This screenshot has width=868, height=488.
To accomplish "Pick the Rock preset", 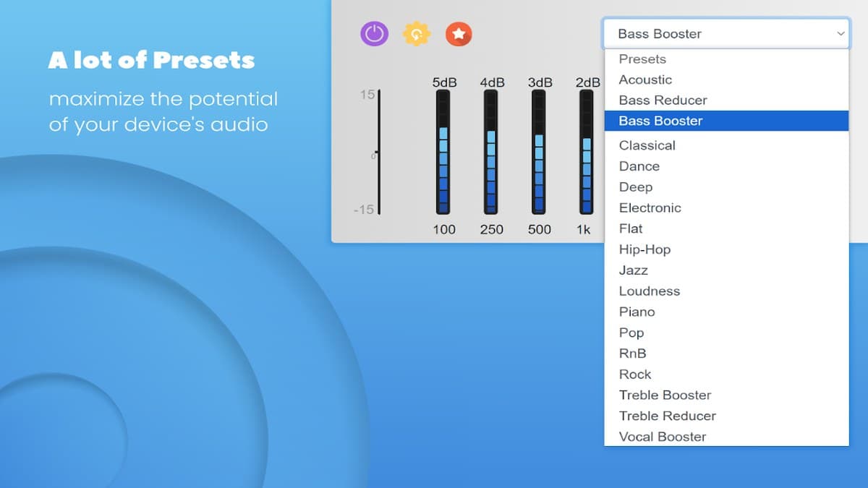I will [x=726, y=374].
